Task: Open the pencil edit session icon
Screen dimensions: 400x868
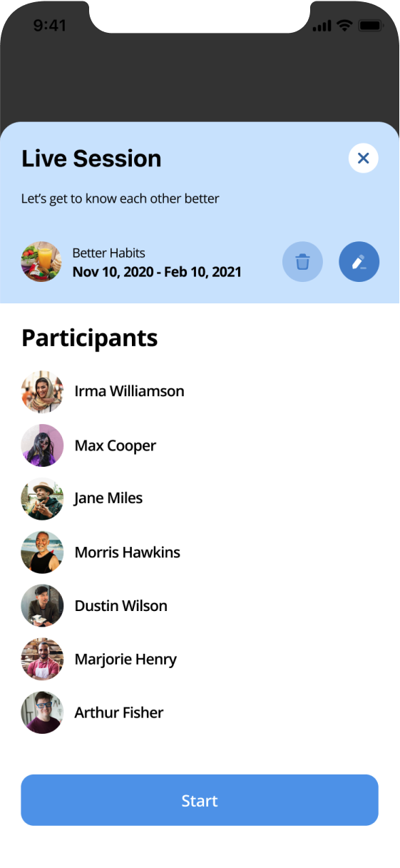Action: 359,262
